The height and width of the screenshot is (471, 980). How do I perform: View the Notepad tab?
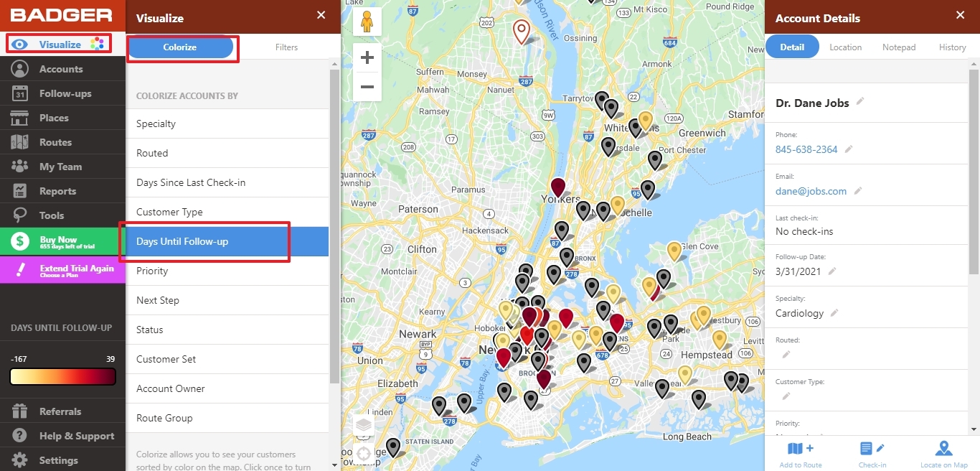pos(898,47)
